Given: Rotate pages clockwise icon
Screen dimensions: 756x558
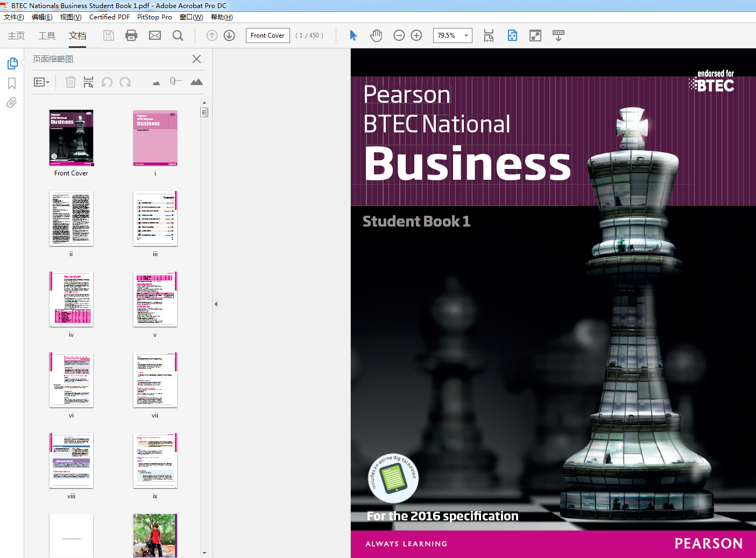Looking at the screenshot, I should [125, 82].
